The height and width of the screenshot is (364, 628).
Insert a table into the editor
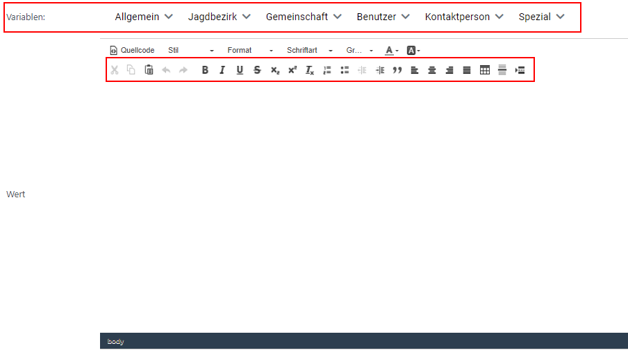coord(485,70)
